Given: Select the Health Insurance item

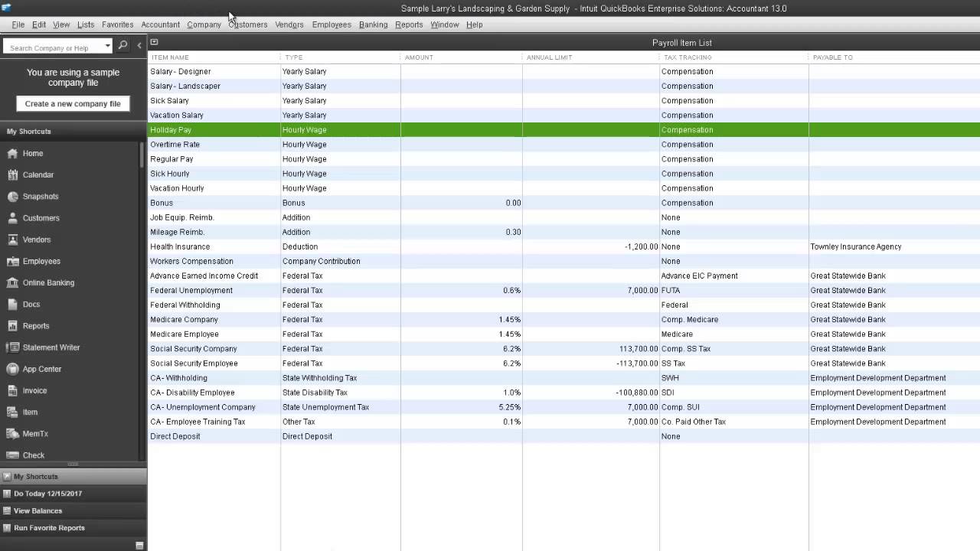Looking at the screenshot, I should [x=180, y=246].
